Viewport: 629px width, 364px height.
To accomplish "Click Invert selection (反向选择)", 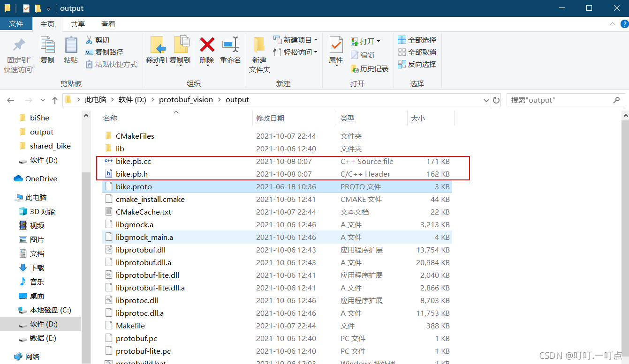I will [417, 64].
